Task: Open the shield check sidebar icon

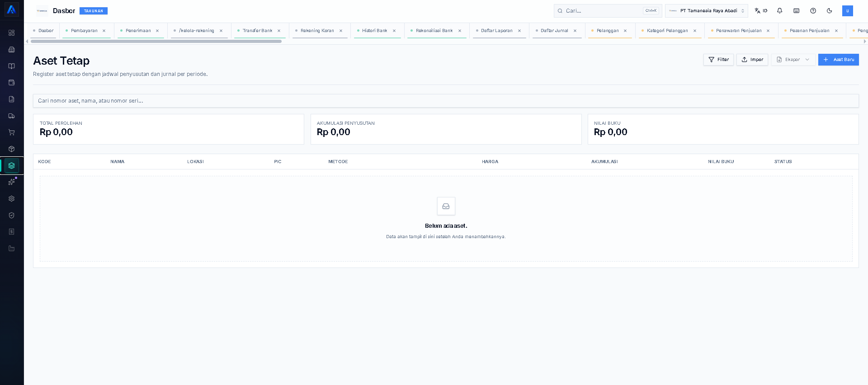Action: [12, 216]
